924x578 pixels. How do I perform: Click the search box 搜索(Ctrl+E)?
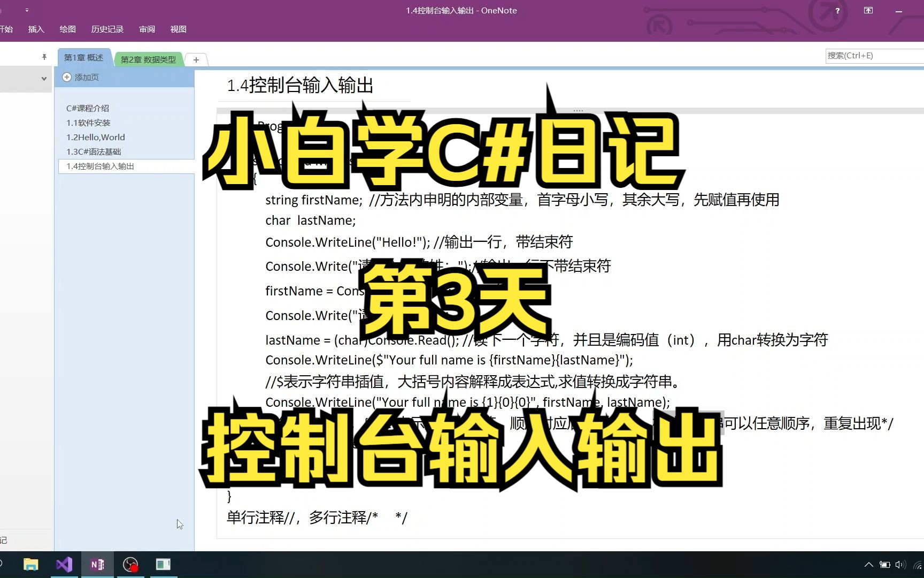[875, 55]
